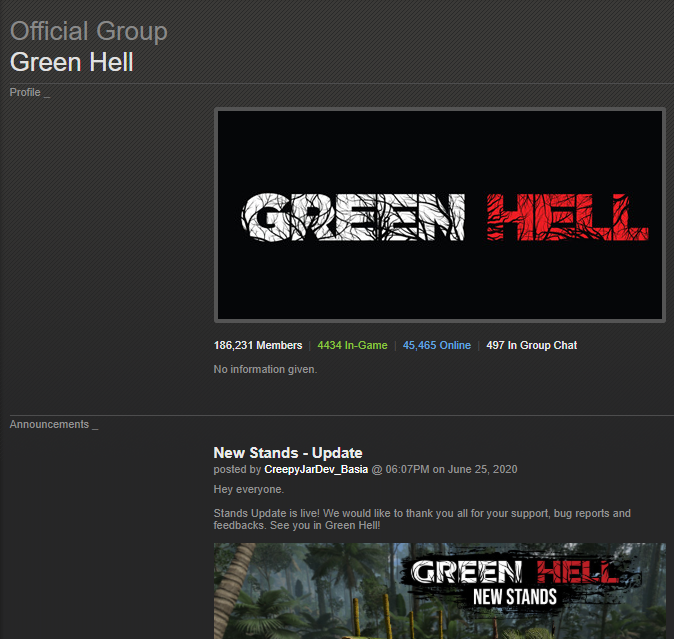This screenshot has height=639, width=674.
Task: Click the 497 In Group Chat count
Action: click(532, 345)
